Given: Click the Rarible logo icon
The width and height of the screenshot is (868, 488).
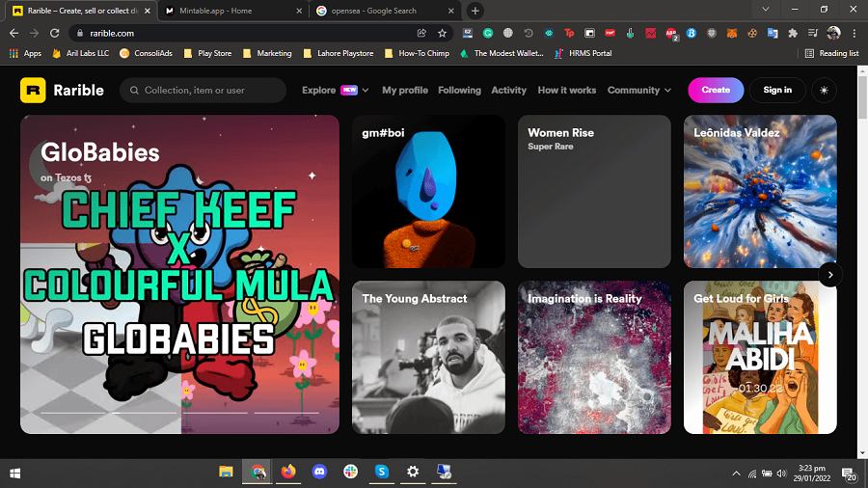Looking at the screenshot, I should click(33, 91).
